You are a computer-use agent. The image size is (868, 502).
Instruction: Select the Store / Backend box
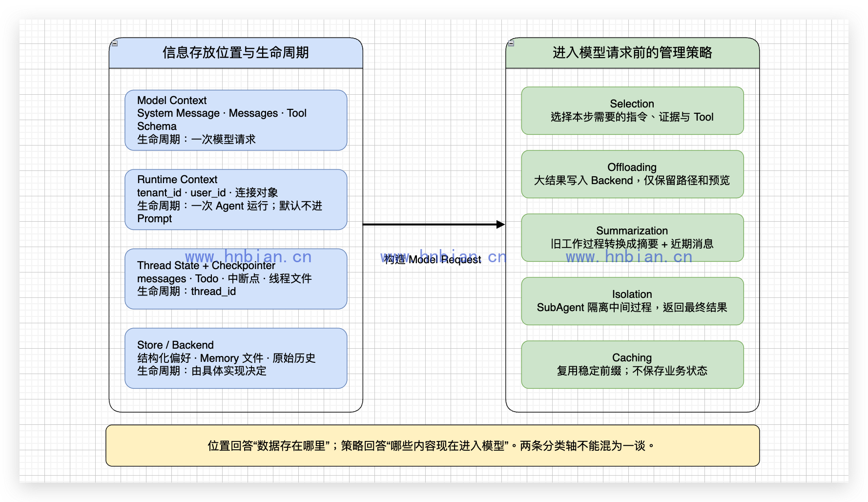click(x=236, y=358)
